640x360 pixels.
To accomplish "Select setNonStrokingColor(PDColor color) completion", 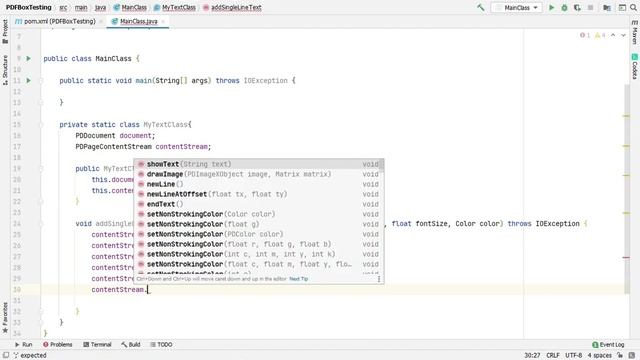I will click(x=256, y=234).
